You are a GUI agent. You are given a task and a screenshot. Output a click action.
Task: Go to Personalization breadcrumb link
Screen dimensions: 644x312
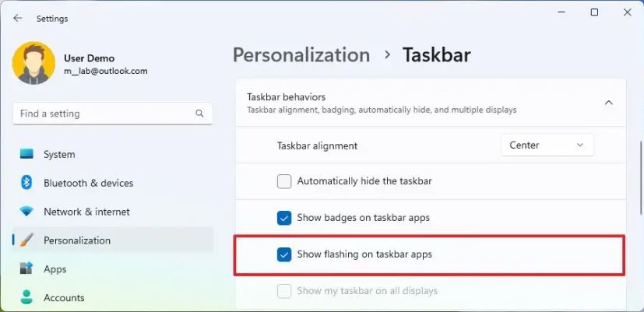pyautogui.click(x=301, y=54)
